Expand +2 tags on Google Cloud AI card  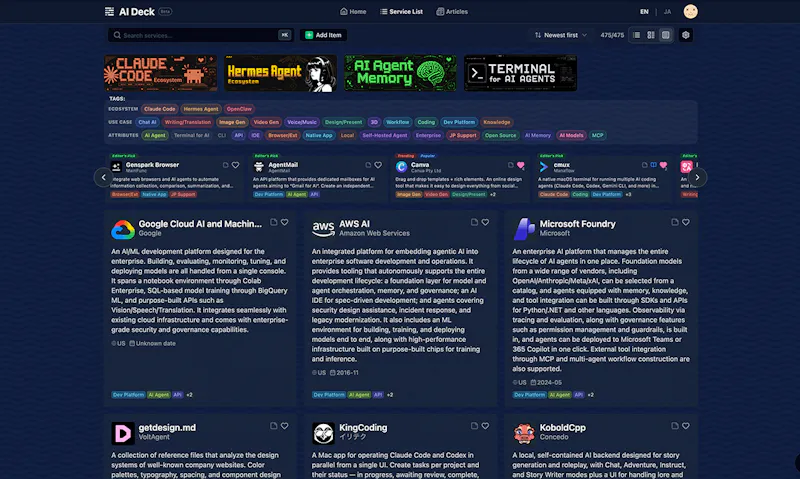pos(189,395)
